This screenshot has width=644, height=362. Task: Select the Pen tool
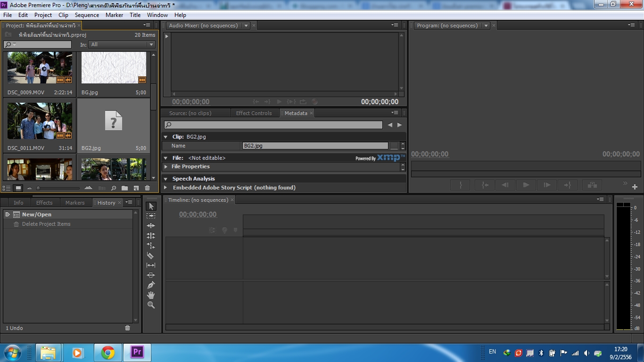[x=151, y=285]
